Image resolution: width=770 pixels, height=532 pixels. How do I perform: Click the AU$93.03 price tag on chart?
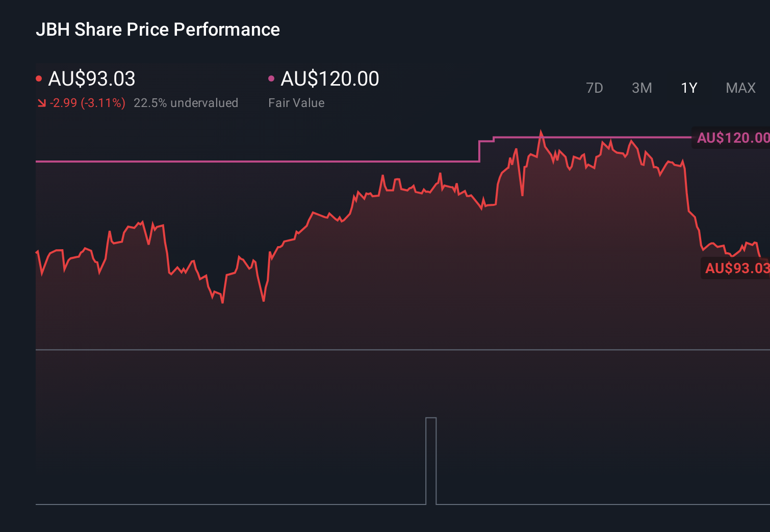(x=736, y=268)
